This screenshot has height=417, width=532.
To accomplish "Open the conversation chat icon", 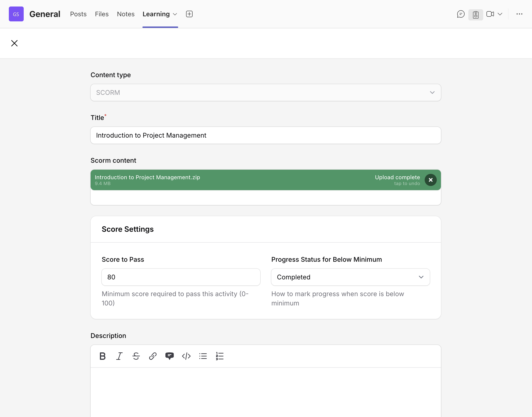I will (460, 14).
